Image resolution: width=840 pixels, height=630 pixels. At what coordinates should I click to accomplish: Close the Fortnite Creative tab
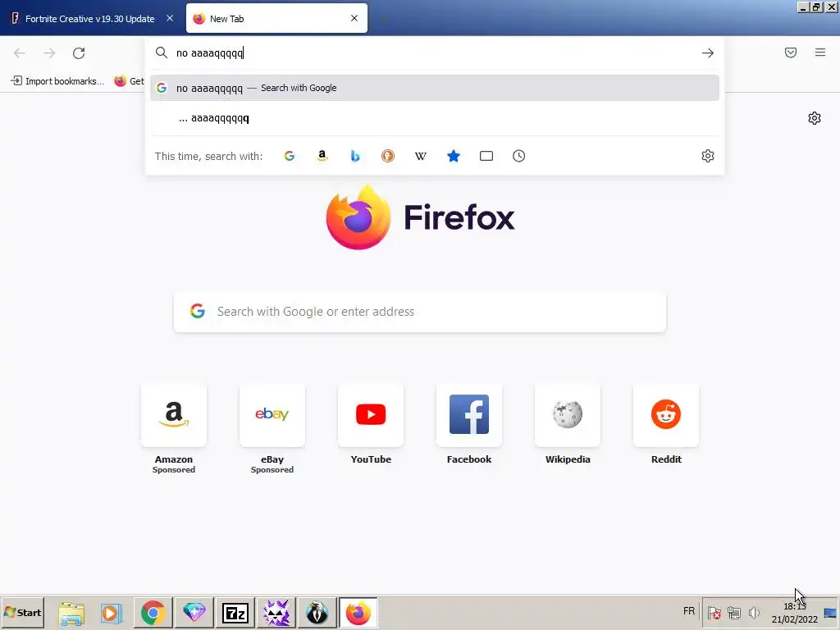[170, 18]
